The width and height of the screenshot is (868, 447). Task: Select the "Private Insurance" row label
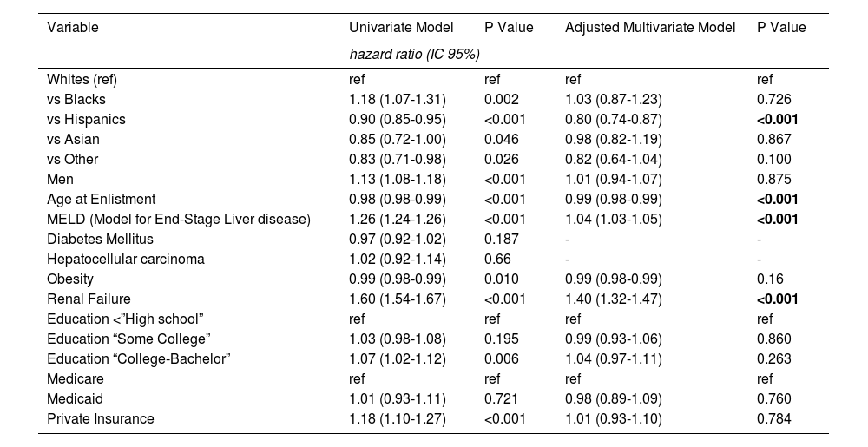pos(100,418)
